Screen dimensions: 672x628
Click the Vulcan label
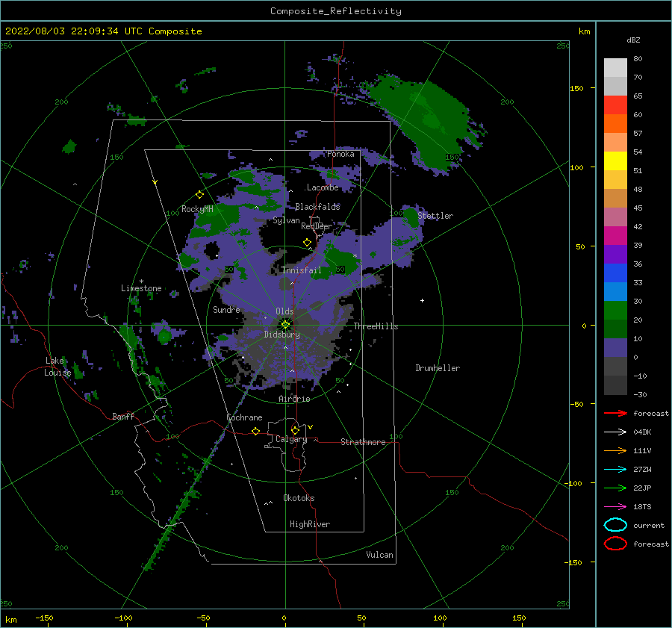[x=379, y=555]
